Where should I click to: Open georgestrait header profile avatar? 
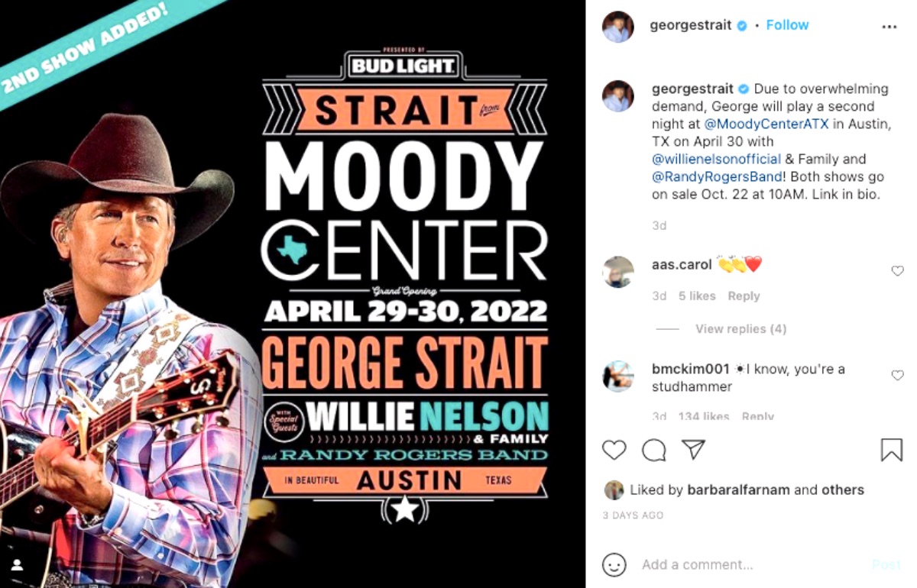617,27
